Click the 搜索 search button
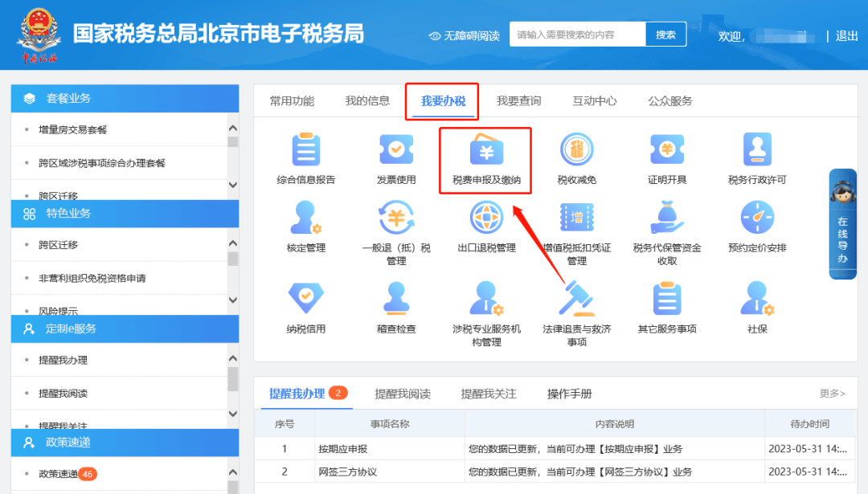Image resolution: width=868 pixels, height=494 pixels. click(665, 34)
